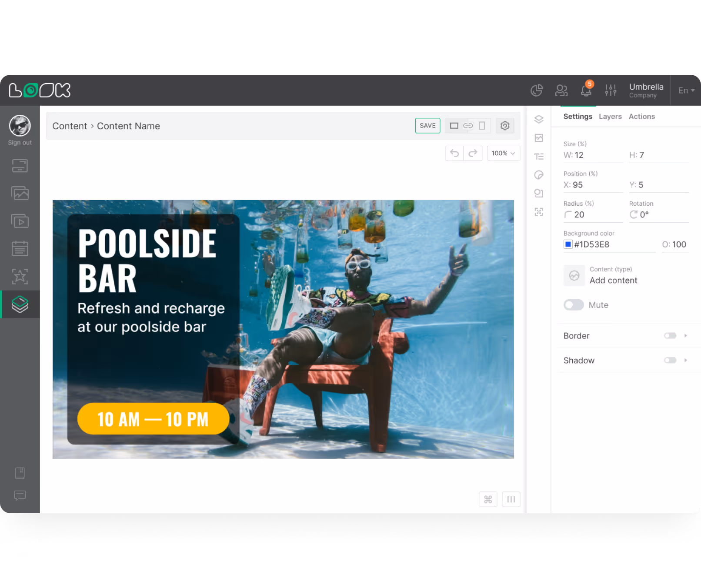Open the video playlists section in left sidebar

click(x=20, y=220)
